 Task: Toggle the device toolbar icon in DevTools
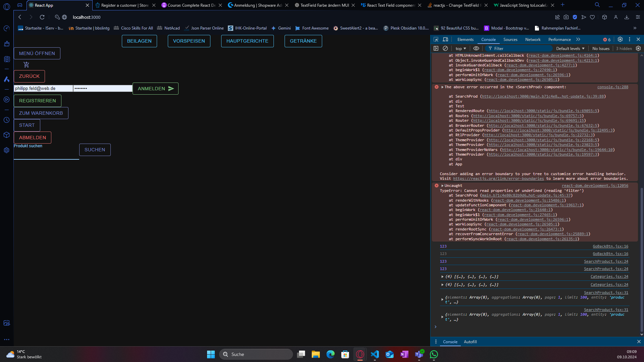click(x=446, y=40)
